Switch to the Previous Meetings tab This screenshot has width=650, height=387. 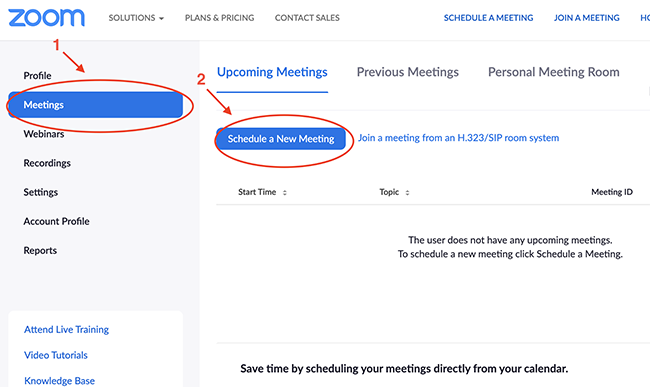pos(407,72)
